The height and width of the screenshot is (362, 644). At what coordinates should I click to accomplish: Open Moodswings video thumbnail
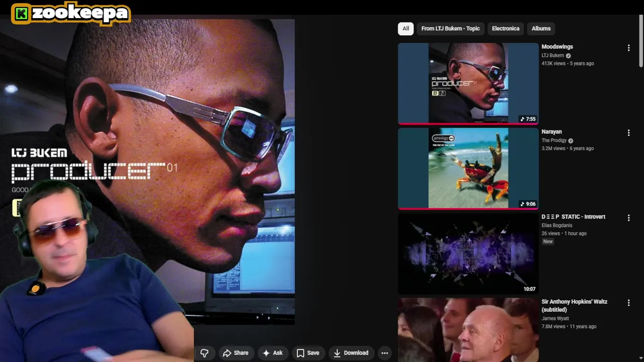[468, 83]
